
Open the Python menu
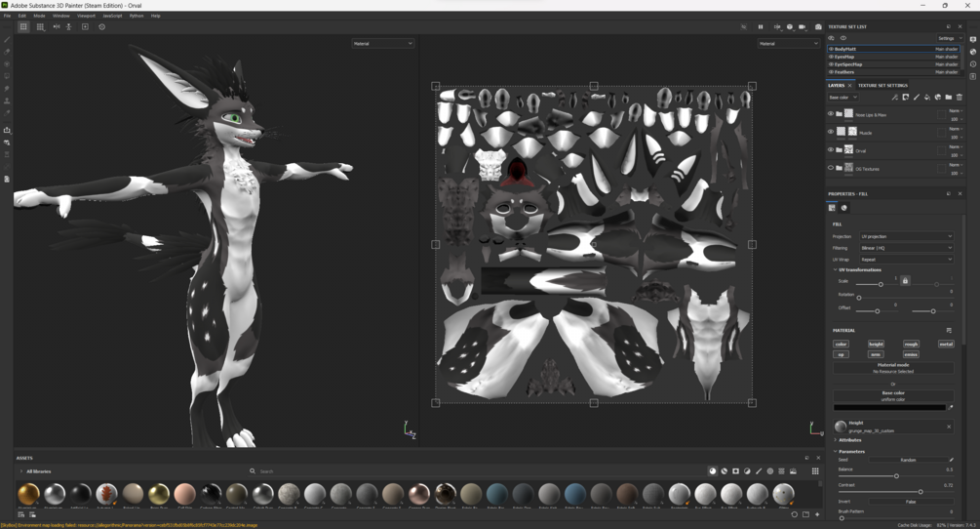coord(137,16)
